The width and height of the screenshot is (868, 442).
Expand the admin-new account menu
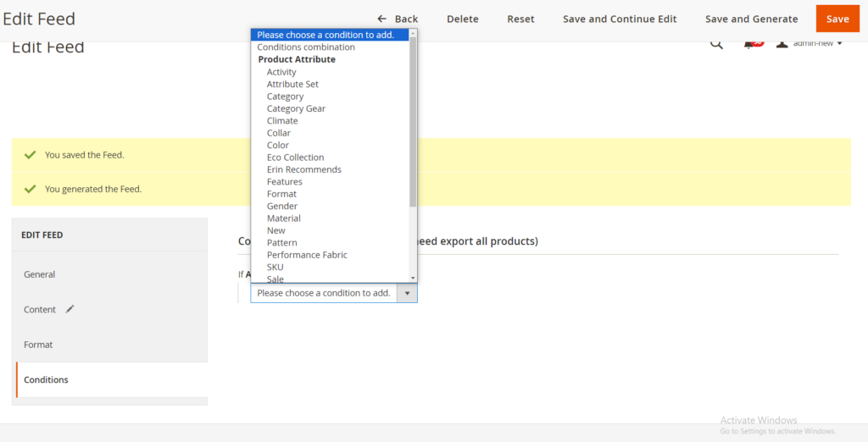[817, 43]
